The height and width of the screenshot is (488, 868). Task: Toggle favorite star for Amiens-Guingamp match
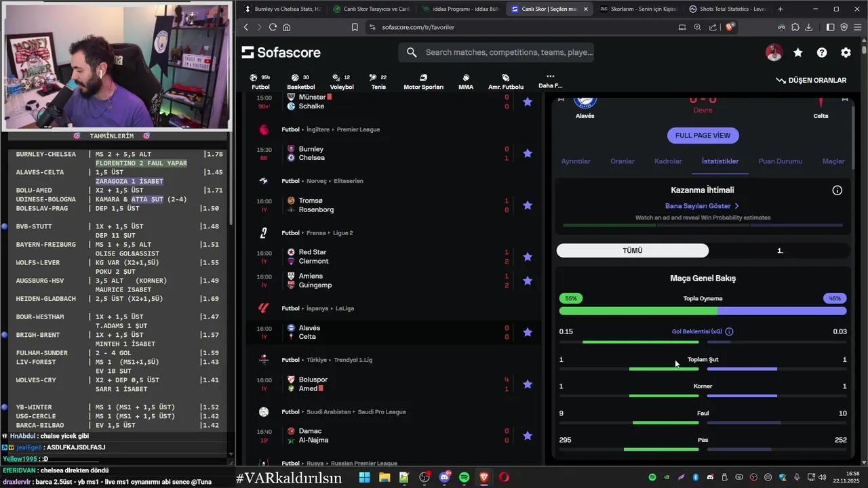[x=528, y=281]
